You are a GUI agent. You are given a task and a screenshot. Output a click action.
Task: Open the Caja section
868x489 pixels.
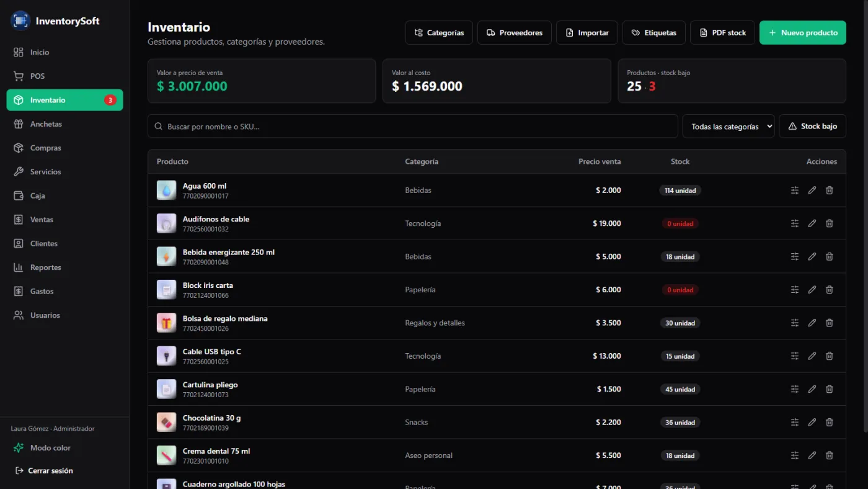[64, 196]
